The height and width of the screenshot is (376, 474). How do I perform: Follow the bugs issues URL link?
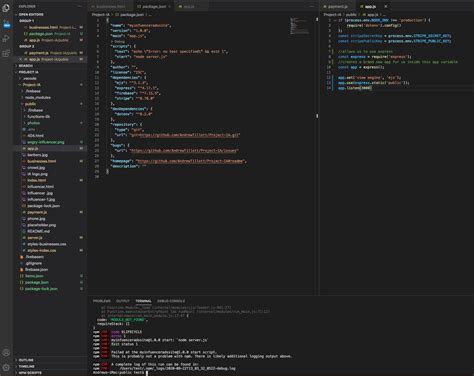[x=184, y=151]
